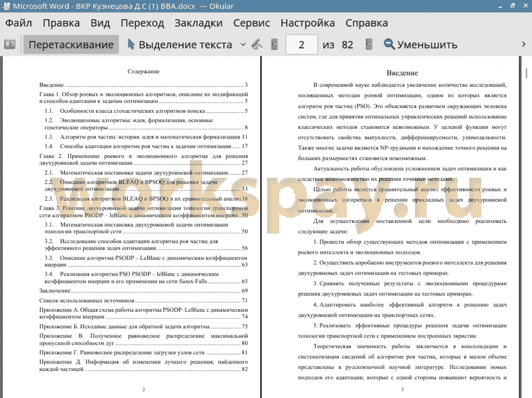The image size is (532, 398).
Task: Click the vertical scrollbar handle
Action: (x=526, y=73)
